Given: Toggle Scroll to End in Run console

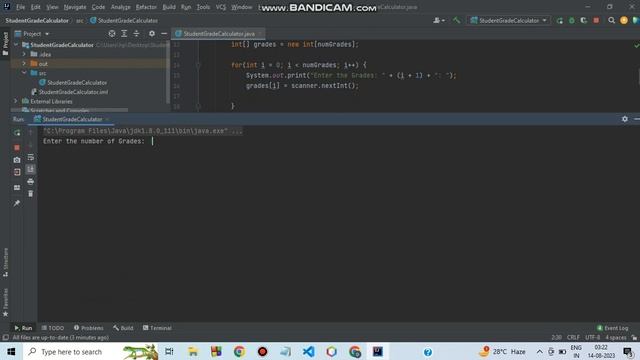Looking at the screenshot, I should pyautogui.click(x=31, y=169).
